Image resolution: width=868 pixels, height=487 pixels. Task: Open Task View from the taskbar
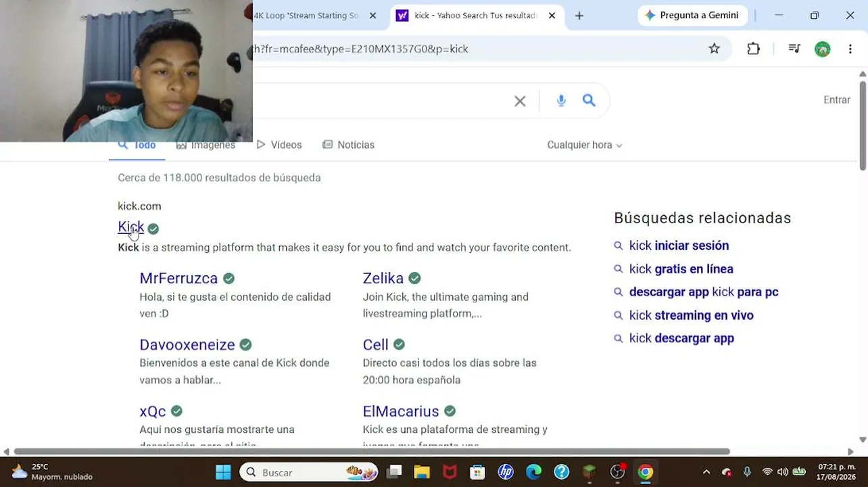coord(394,472)
